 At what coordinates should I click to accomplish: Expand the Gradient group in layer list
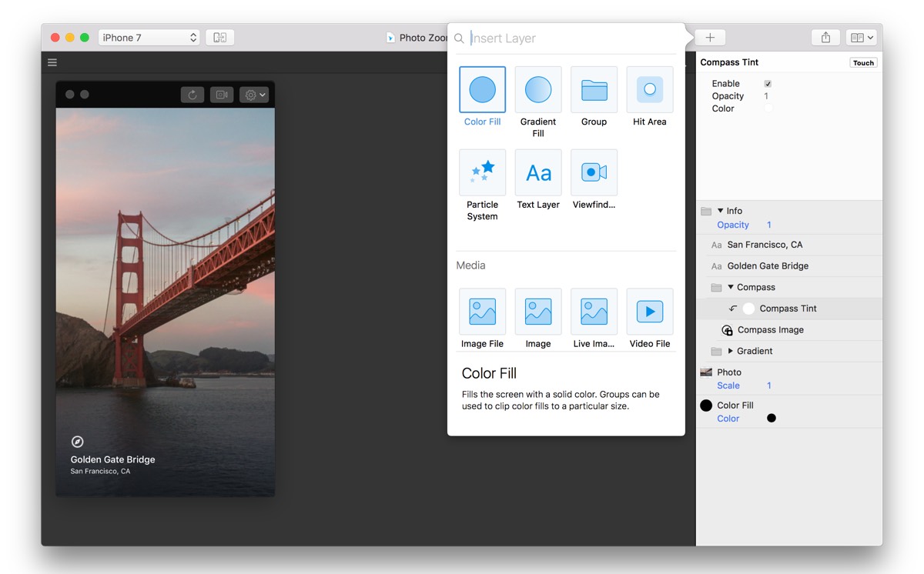(x=731, y=351)
